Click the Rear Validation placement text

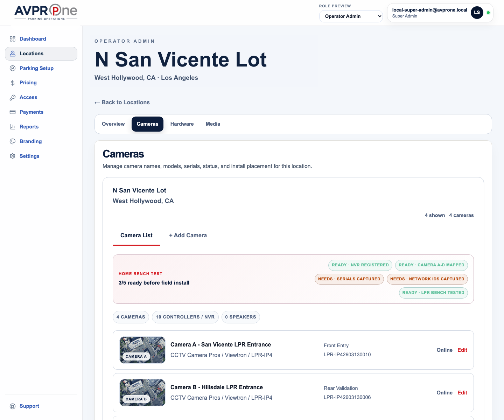point(341,388)
